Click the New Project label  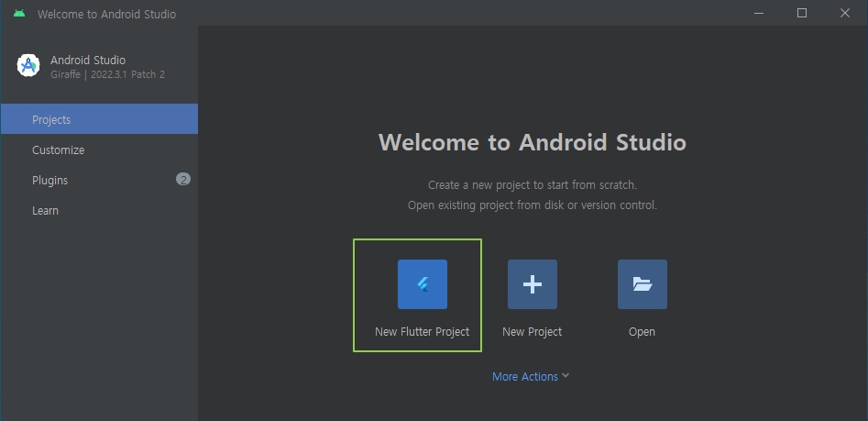point(532,332)
